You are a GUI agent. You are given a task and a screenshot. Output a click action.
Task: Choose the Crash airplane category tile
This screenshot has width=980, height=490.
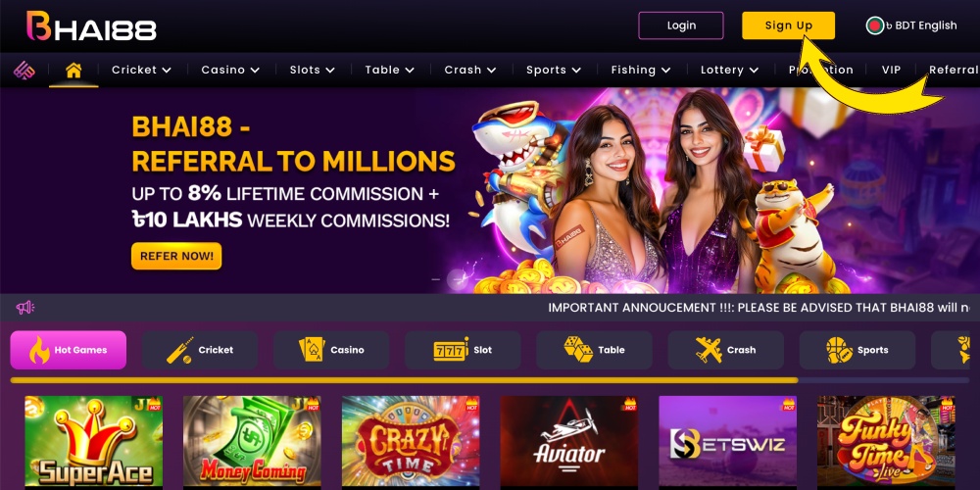pos(725,350)
